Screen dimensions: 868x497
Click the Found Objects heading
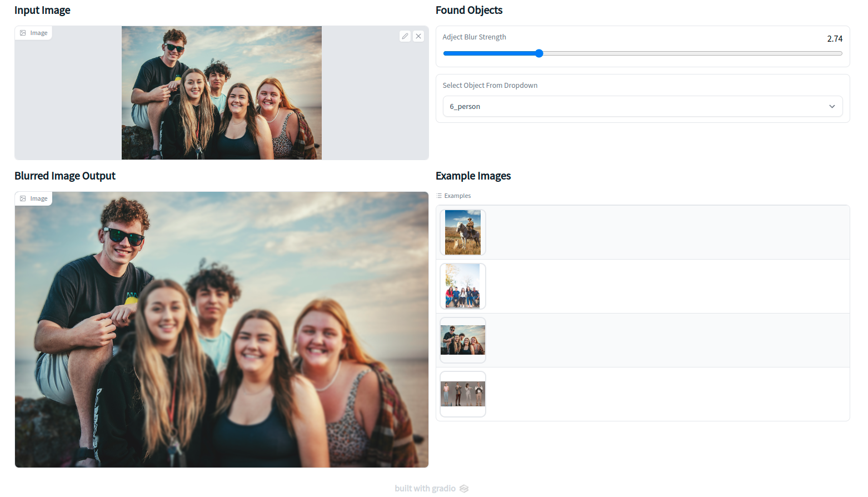[x=469, y=10]
